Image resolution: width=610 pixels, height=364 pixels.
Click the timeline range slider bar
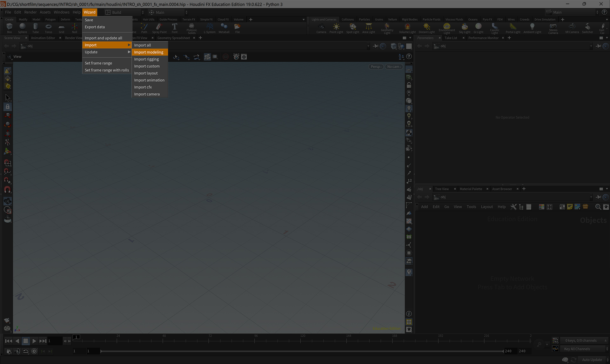302,351
